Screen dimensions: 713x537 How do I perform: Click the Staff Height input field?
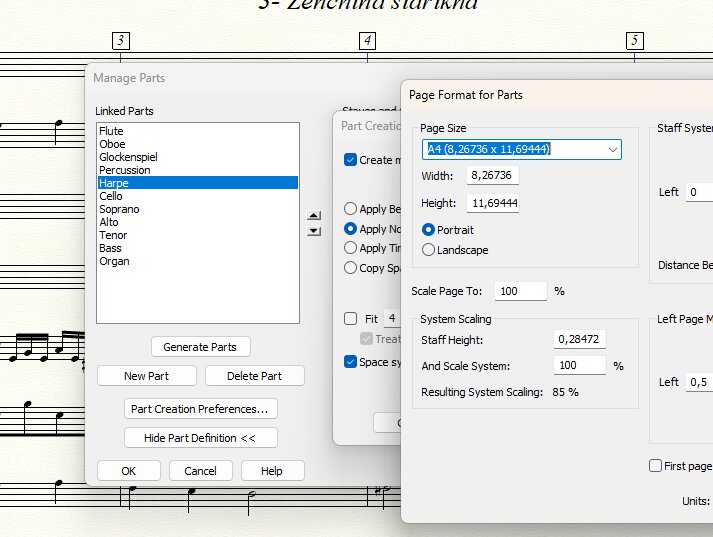[x=579, y=339]
